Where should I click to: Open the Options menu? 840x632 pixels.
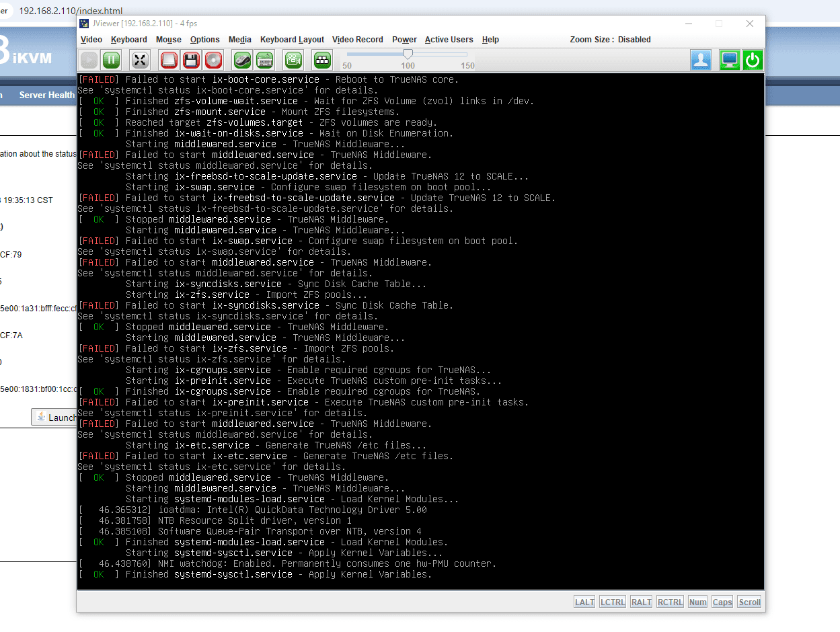pyautogui.click(x=205, y=40)
